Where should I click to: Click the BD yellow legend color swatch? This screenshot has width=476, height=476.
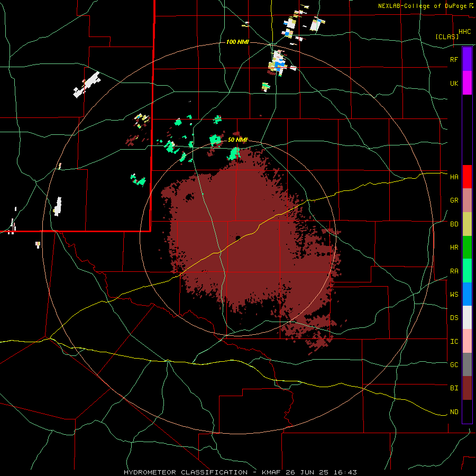467,224
